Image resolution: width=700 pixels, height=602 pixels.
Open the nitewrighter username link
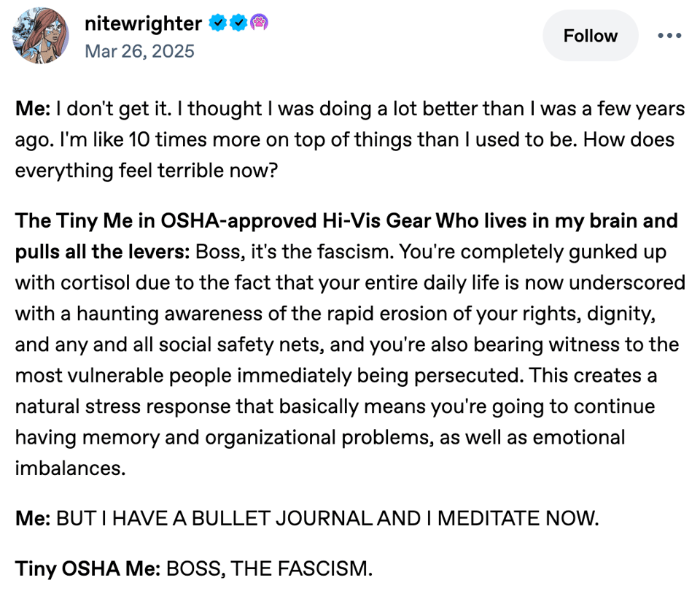point(142,23)
